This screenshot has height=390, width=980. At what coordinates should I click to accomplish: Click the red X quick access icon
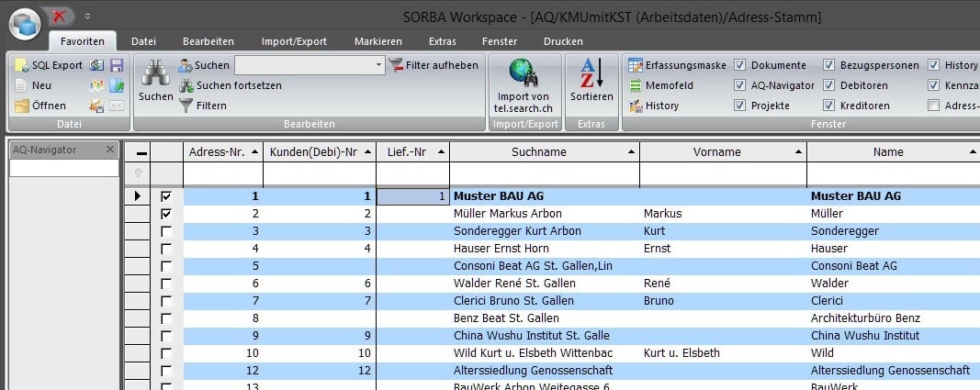(60, 17)
